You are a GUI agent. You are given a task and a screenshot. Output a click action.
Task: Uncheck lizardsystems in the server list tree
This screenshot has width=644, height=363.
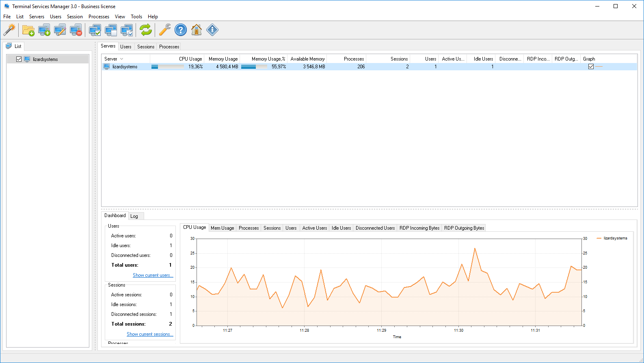tap(19, 59)
